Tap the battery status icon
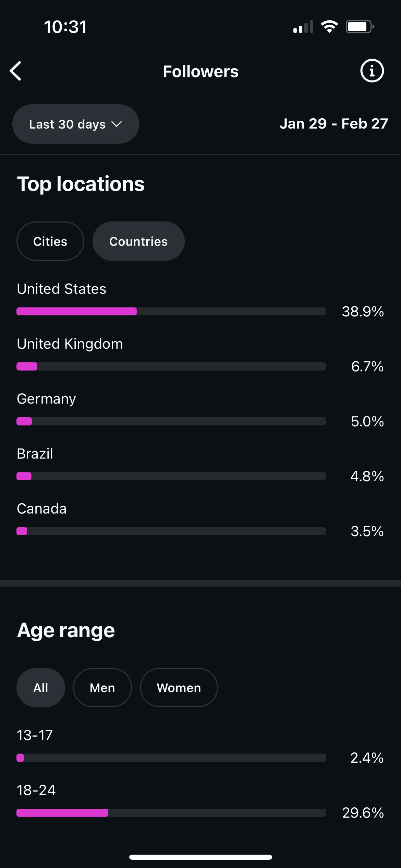 (359, 27)
